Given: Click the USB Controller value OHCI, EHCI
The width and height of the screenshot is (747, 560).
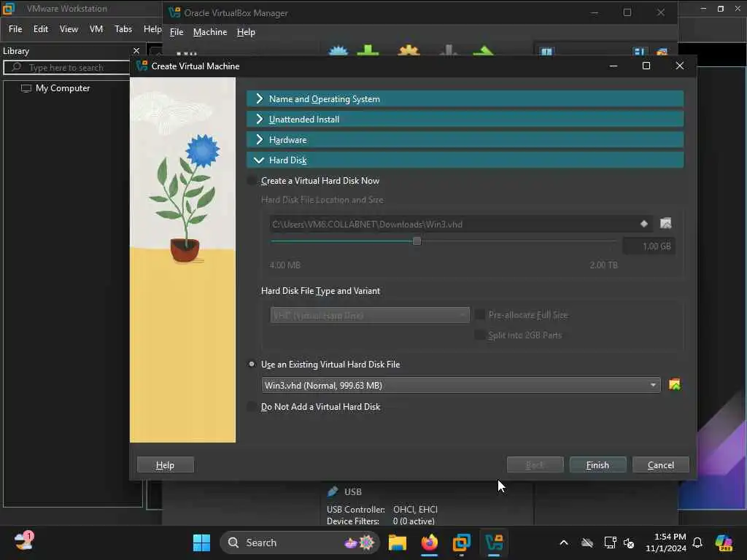Looking at the screenshot, I should (415, 509).
